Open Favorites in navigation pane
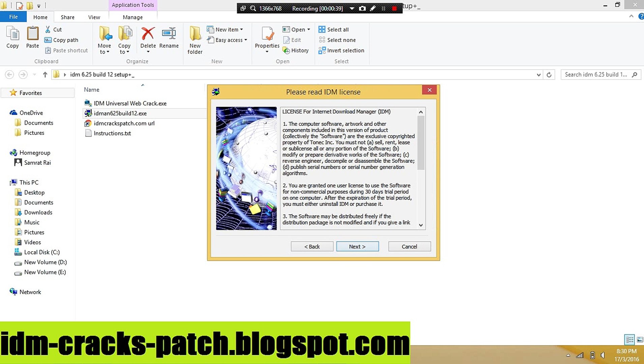Image resolution: width=644 pixels, height=364 pixels. point(30,93)
